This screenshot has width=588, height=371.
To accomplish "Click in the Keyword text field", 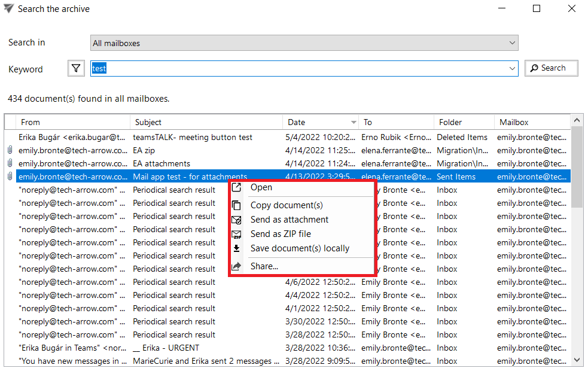I will pos(299,69).
